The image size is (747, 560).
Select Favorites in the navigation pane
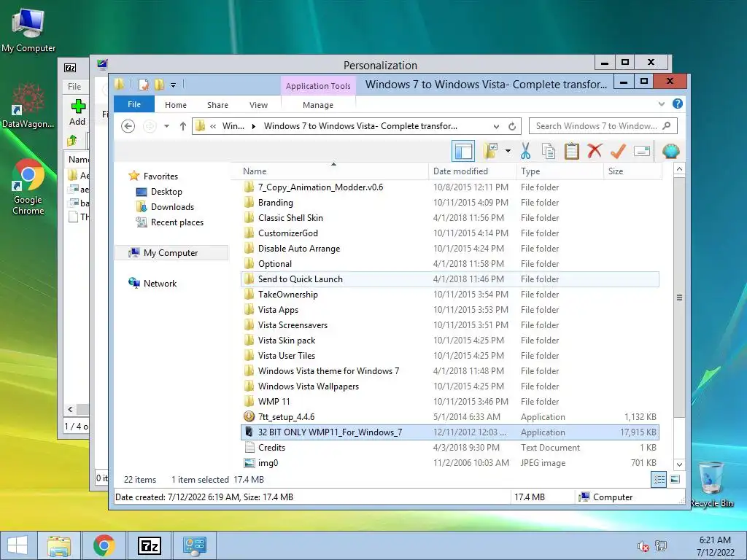coord(160,176)
